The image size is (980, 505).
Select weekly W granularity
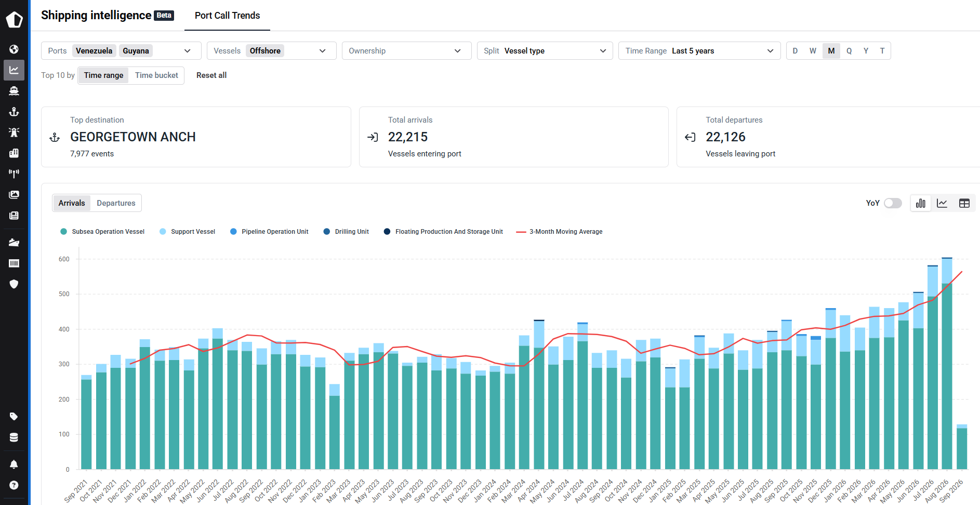tap(813, 51)
